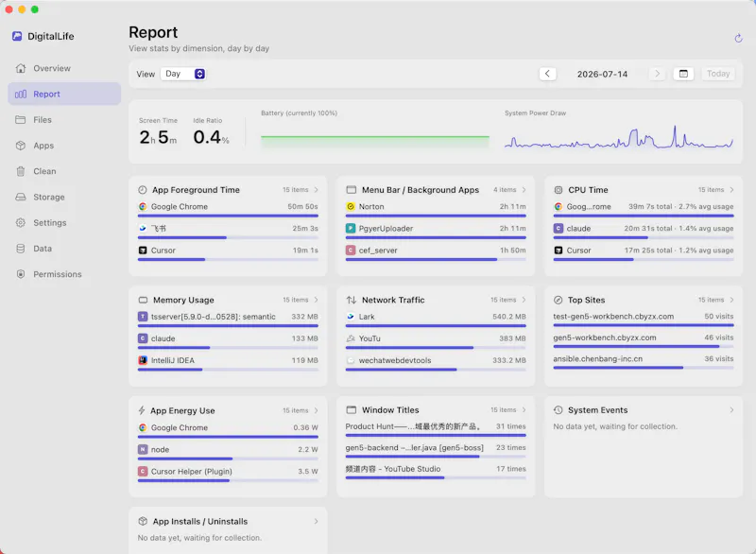Open the Clean trash icon in sidebar
Image resolution: width=756 pixels, height=554 pixels.
pyautogui.click(x=20, y=171)
